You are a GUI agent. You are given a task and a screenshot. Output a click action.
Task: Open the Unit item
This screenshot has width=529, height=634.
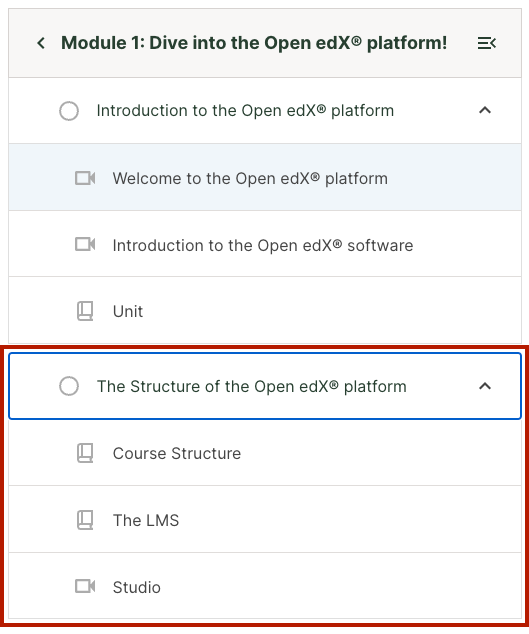[x=265, y=311]
